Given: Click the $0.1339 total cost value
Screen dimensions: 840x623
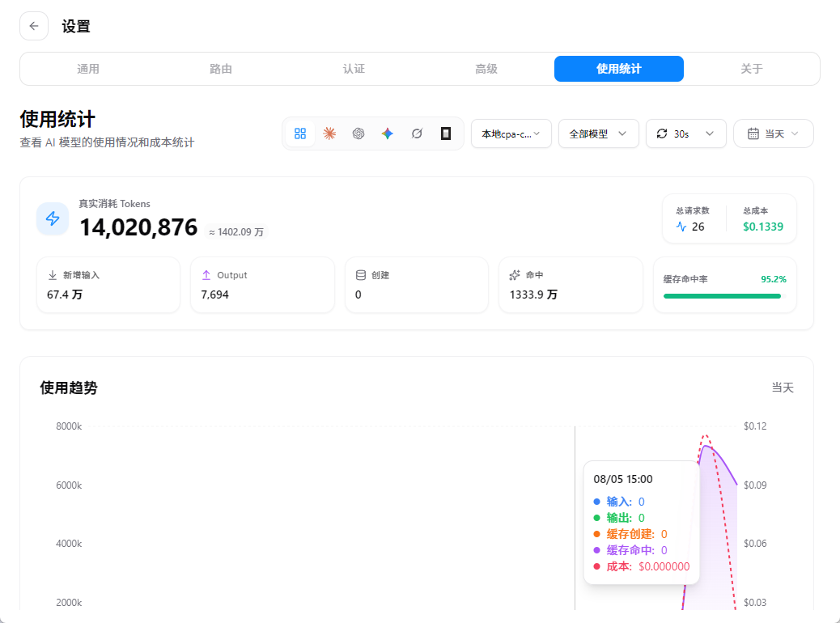Looking at the screenshot, I should tap(763, 227).
